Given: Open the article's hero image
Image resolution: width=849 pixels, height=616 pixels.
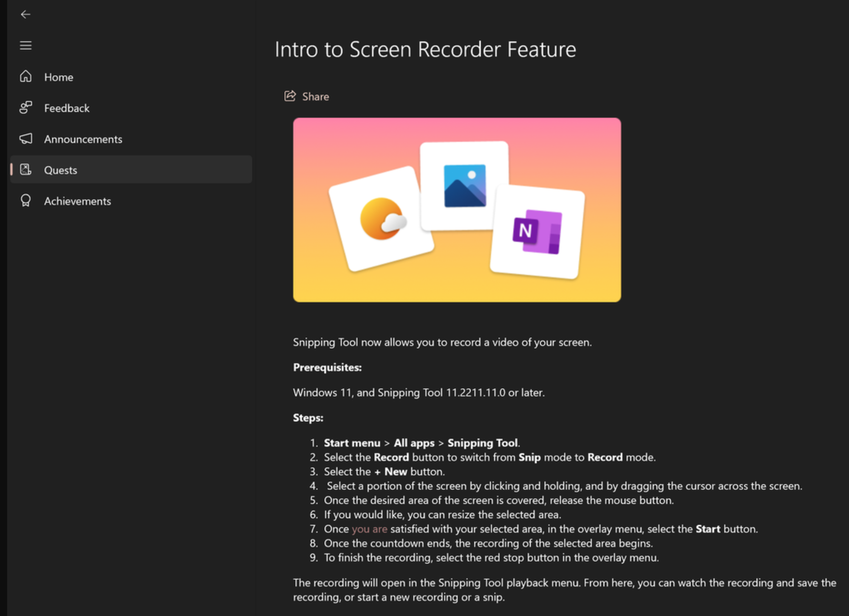Looking at the screenshot, I should pos(456,209).
